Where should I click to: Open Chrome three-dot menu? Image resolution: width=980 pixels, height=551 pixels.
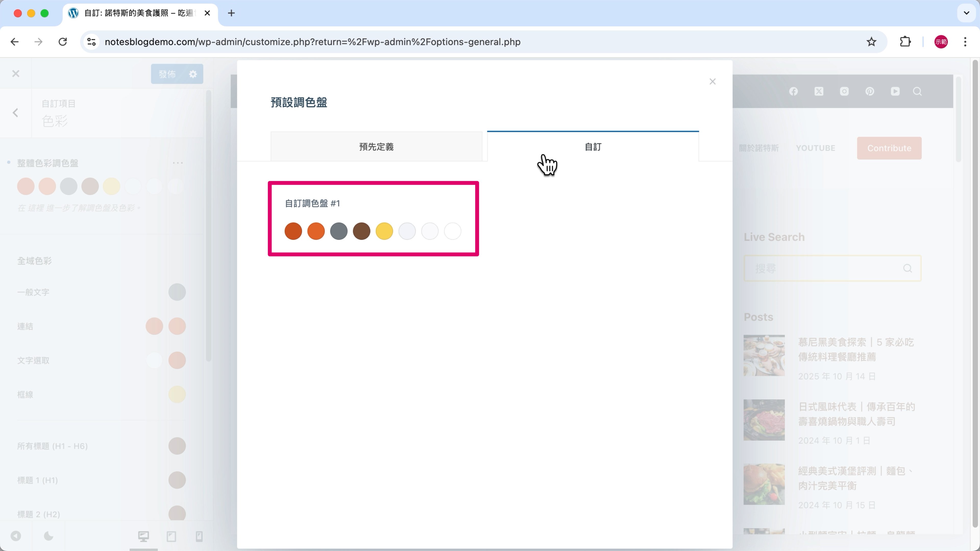point(965,42)
